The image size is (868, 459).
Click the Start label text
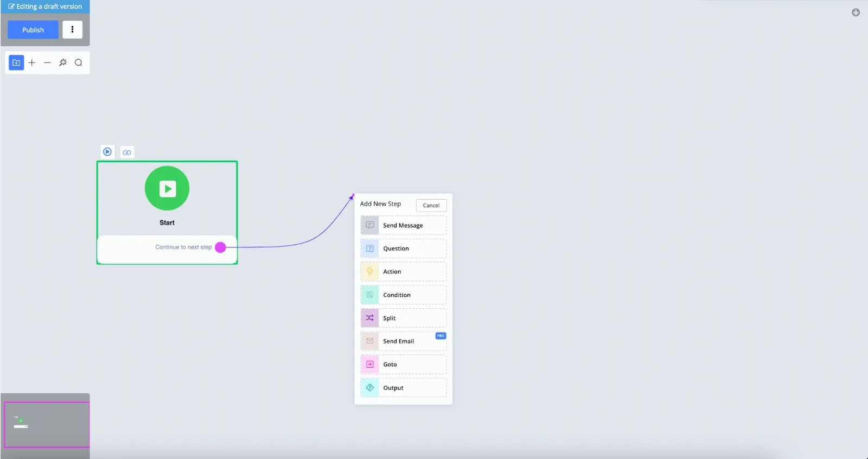[x=167, y=223]
